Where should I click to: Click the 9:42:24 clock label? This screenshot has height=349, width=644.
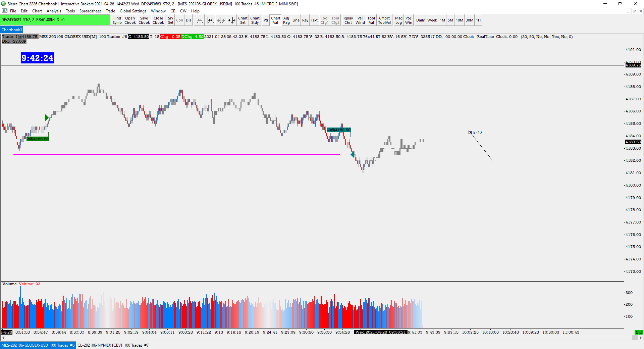pyautogui.click(x=37, y=58)
